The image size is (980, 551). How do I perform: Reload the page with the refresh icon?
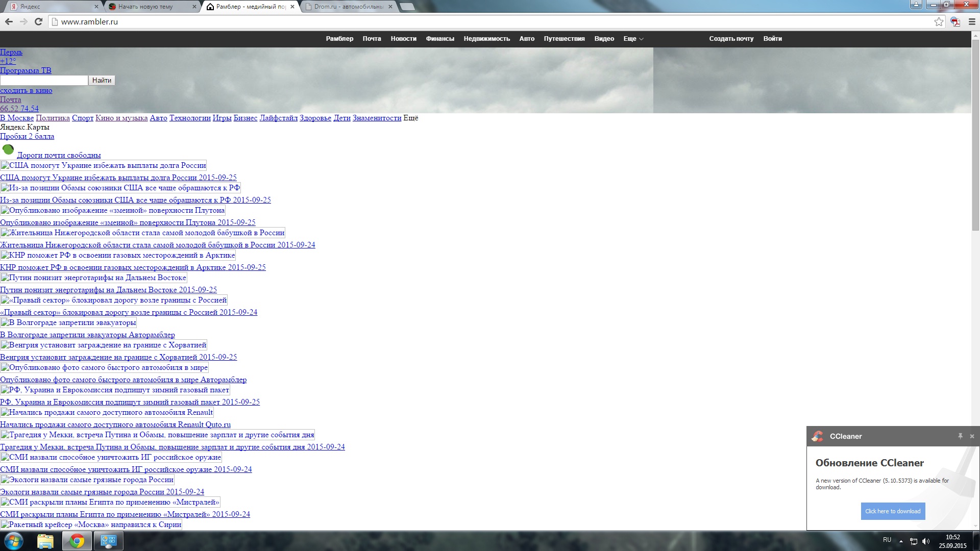tap(38, 21)
